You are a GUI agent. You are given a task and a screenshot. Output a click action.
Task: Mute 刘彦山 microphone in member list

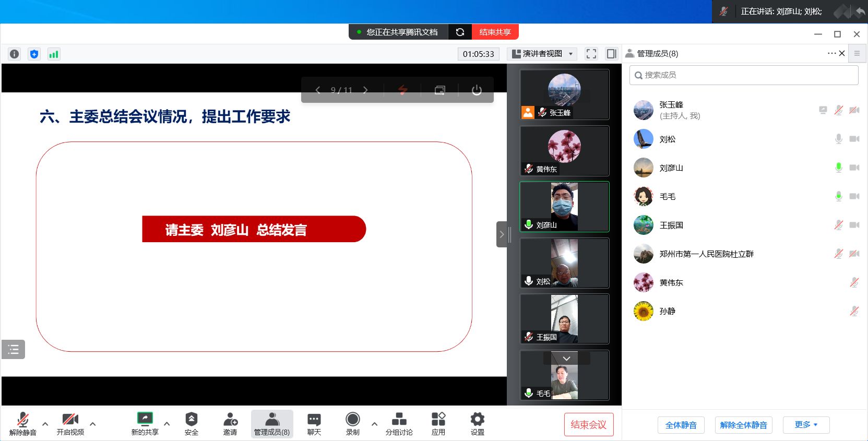coord(838,168)
